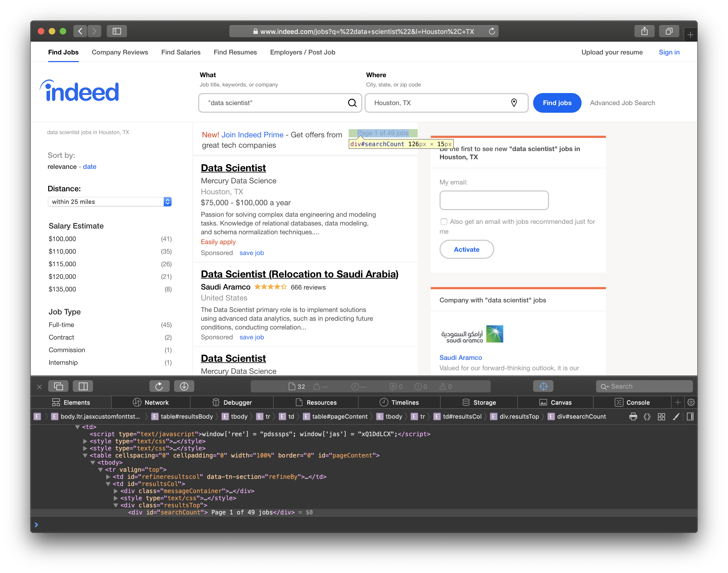Toggle the inspector details sidebar panel
728x573 pixels.
click(x=690, y=417)
